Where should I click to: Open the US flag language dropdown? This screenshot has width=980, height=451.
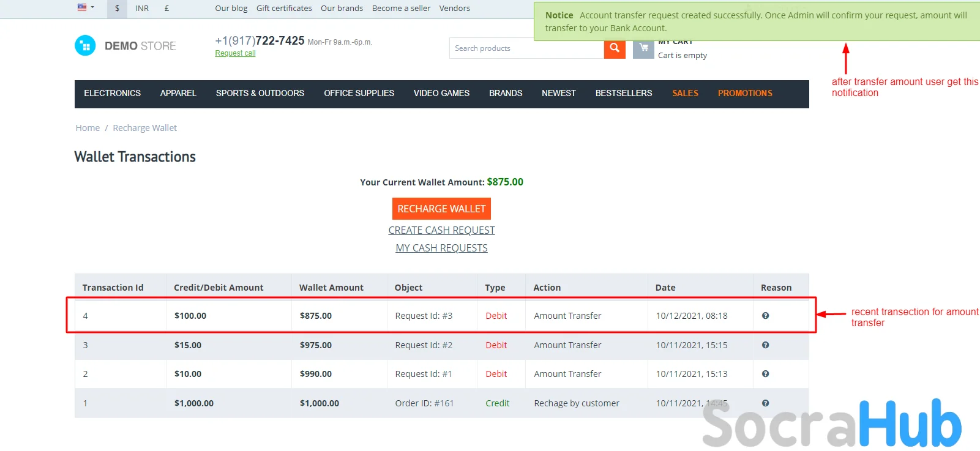(86, 8)
